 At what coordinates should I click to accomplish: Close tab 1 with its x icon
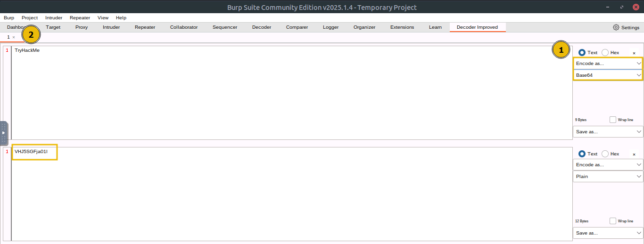(x=14, y=37)
